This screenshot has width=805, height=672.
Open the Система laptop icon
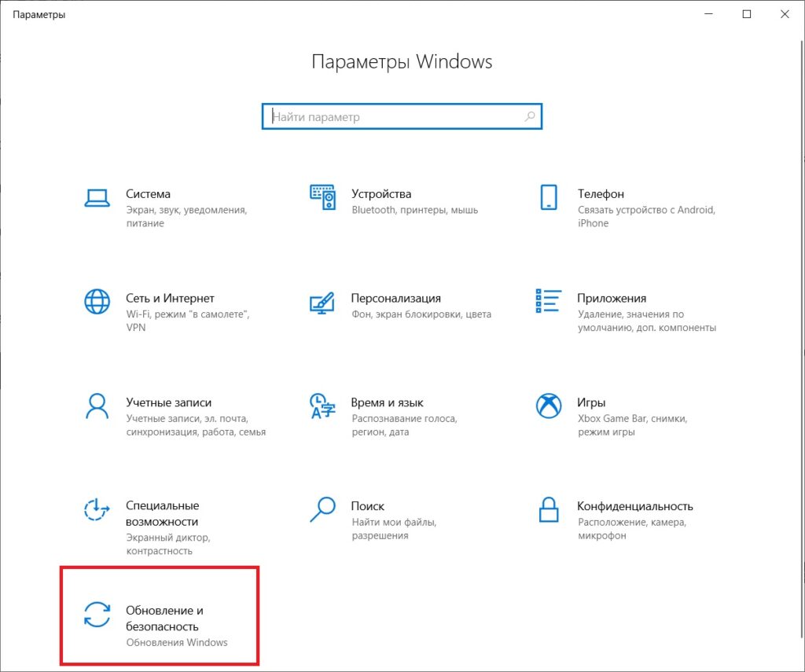click(97, 197)
